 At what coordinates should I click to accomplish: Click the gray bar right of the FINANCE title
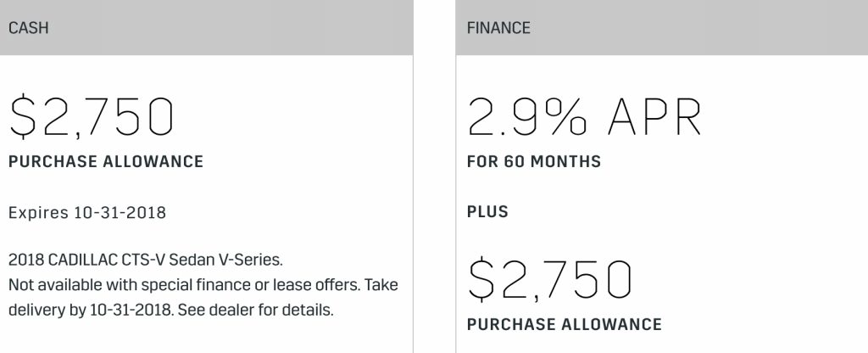tap(699, 28)
